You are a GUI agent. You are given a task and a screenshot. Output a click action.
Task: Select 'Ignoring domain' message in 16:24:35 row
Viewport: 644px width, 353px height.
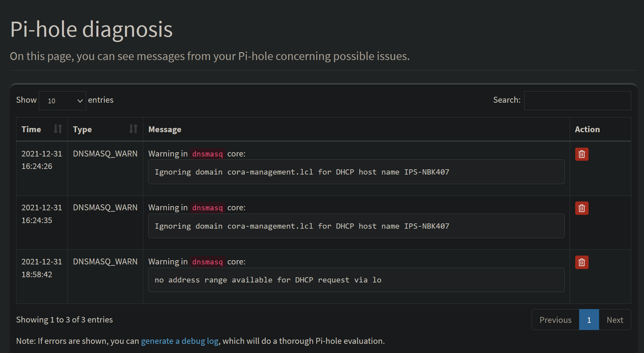coord(356,226)
